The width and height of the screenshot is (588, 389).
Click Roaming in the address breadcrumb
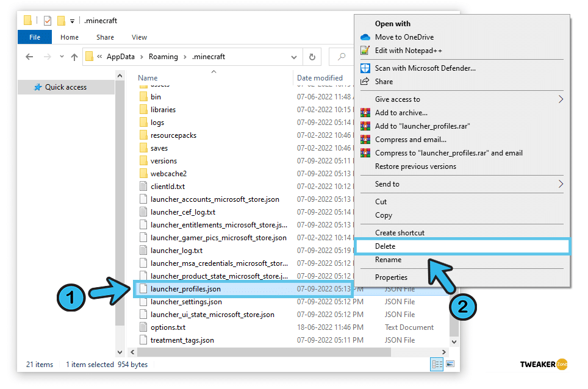click(163, 57)
